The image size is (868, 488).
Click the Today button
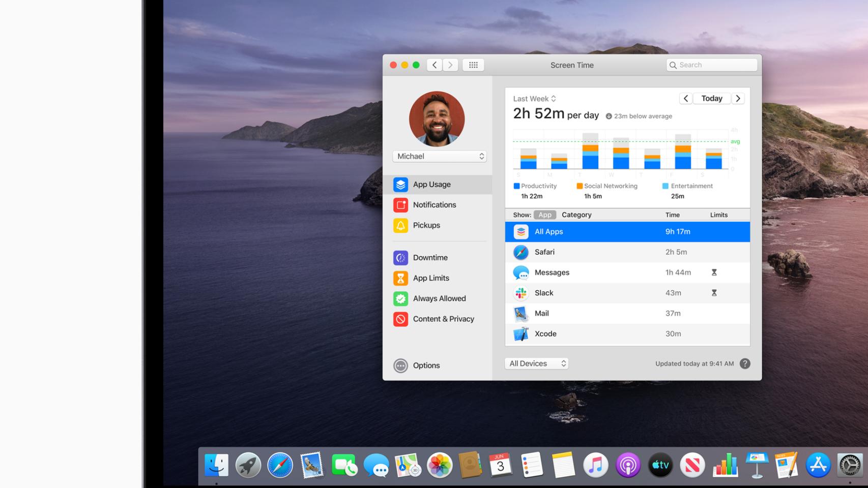click(711, 99)
